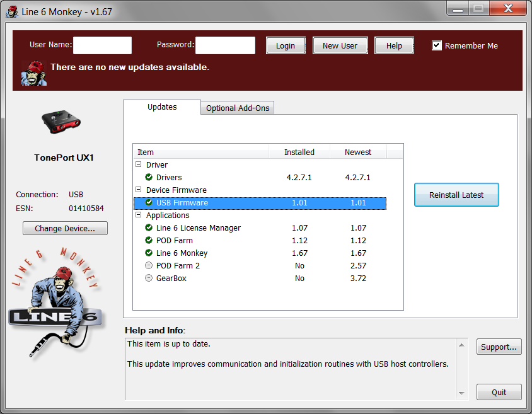The width and height of the screenshot is (532, 414).
Task: Select the Line 6 License Manager row
Action: [260, 228]
